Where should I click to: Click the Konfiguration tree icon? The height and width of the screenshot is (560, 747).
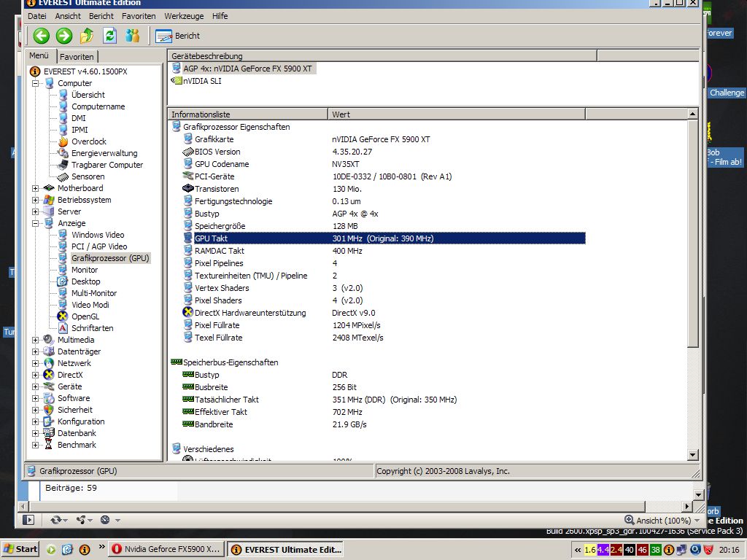point(49,421)
